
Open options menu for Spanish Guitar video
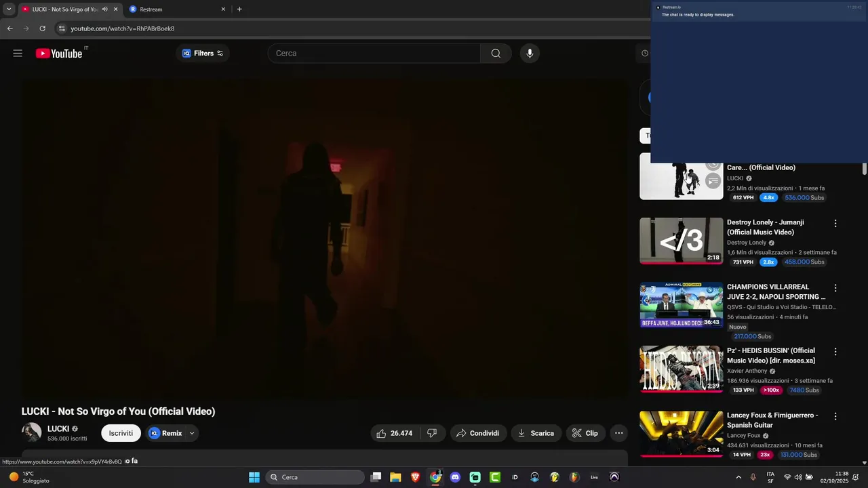coord(835,416)
